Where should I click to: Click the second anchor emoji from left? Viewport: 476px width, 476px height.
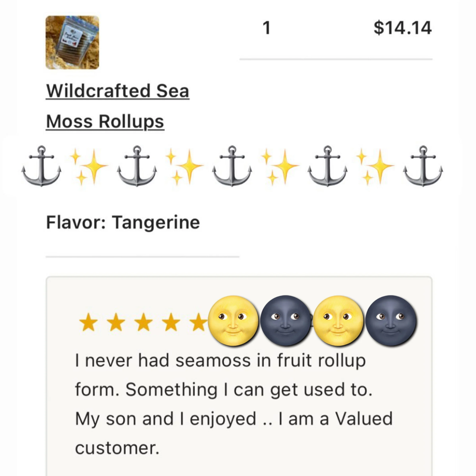coord(136,166)
